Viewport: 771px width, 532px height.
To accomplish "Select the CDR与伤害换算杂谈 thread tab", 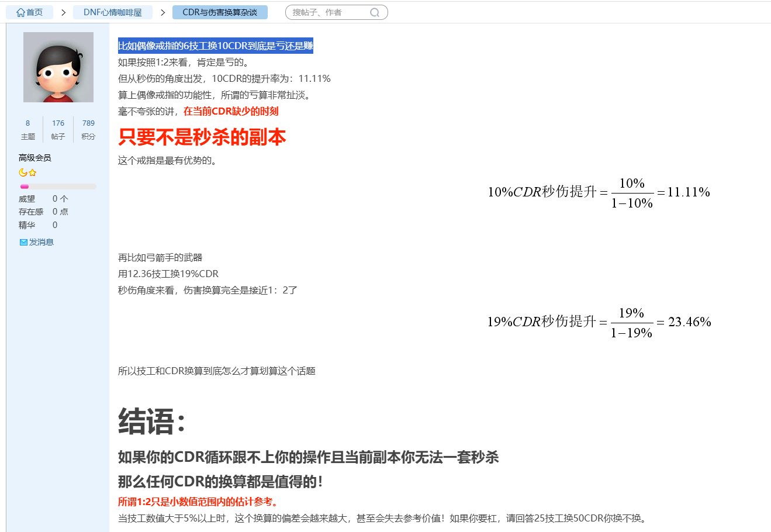I will [x=220, y=12].
